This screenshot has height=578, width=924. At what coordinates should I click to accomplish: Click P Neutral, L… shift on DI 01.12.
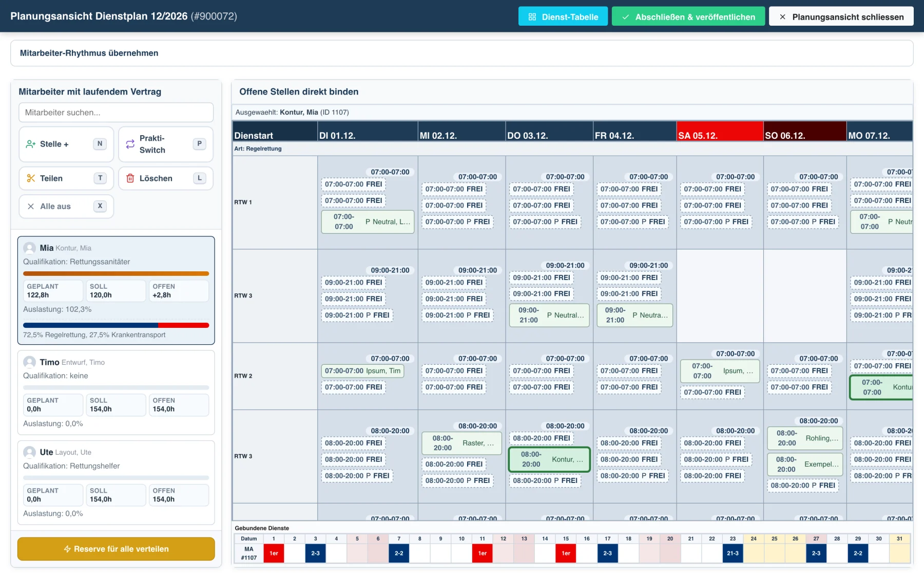pyautogui.click(x=368, y=222)
